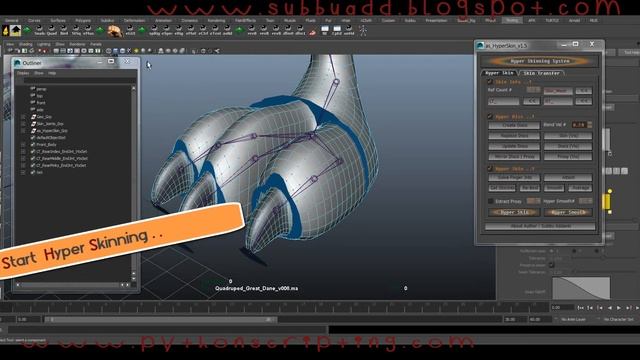Open the viewport Shading menu

(x=25, y=44)
